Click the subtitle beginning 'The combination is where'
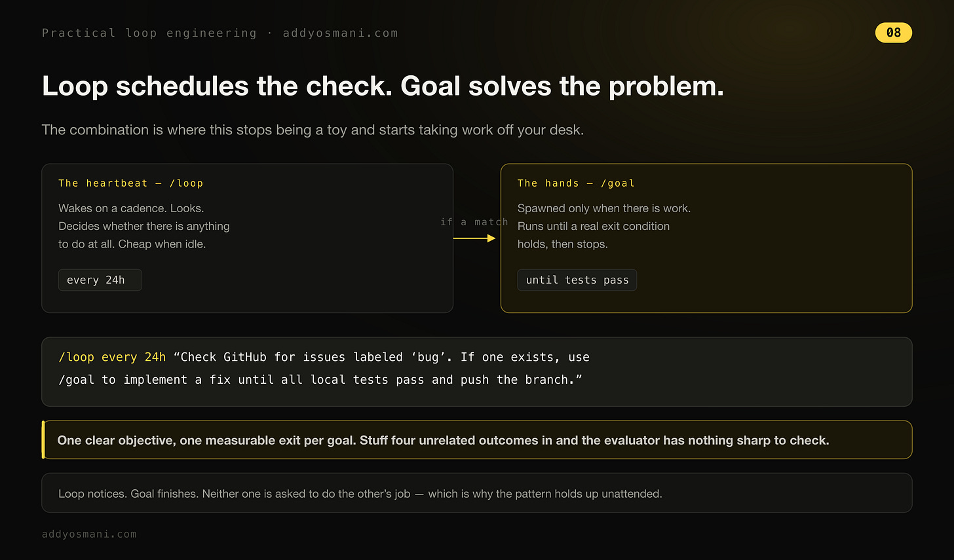This screenshot has width=954, height=560. tap(313, 130)
